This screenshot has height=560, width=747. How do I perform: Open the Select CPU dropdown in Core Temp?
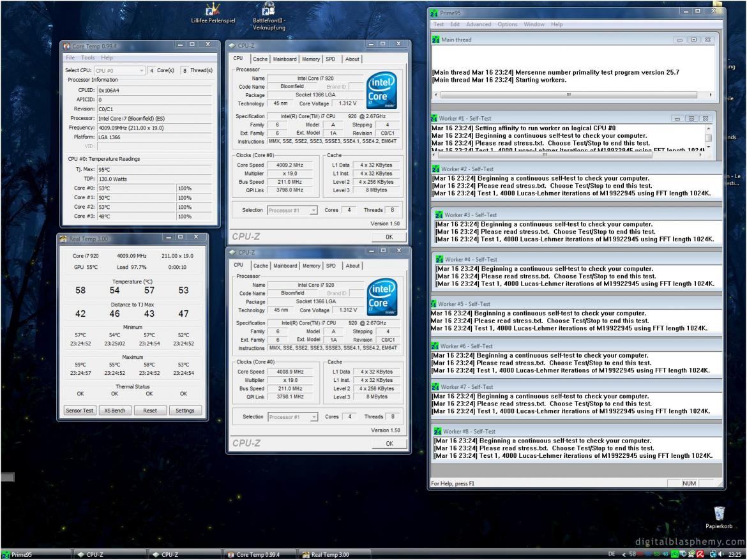119,70
